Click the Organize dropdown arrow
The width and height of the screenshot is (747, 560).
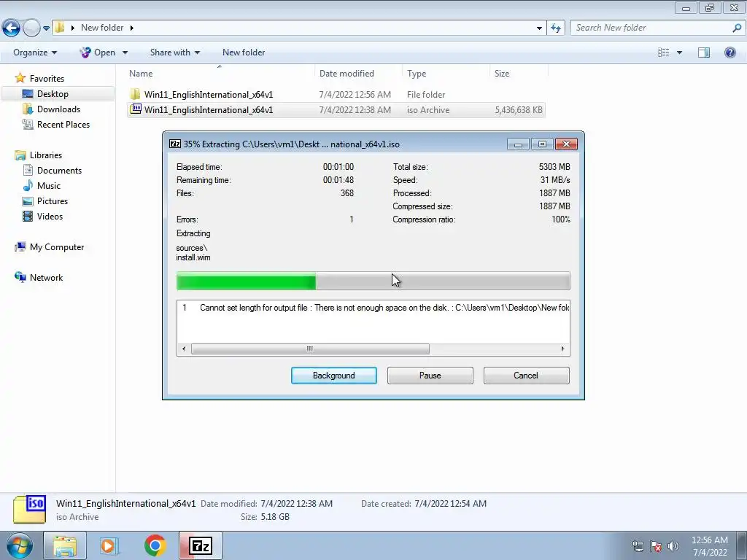point(54,52)
